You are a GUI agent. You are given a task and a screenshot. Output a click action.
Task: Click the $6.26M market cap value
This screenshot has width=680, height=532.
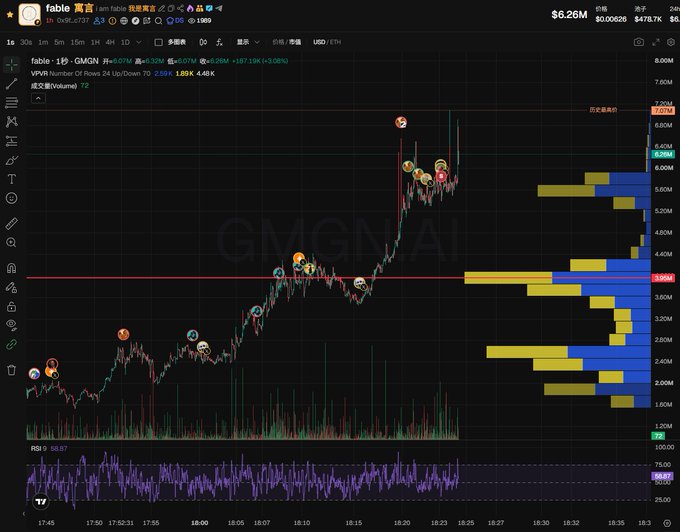pos(569,15)
